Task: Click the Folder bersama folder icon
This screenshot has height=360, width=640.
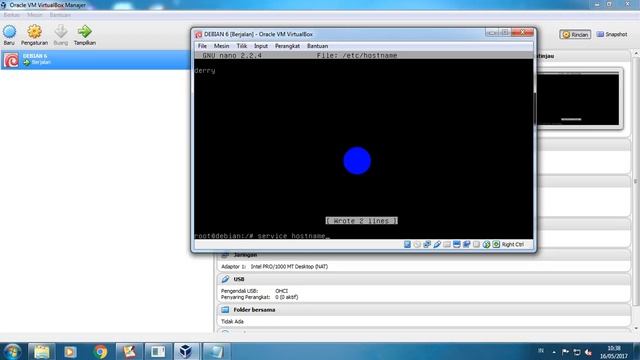Action: [x=225, y=310]
